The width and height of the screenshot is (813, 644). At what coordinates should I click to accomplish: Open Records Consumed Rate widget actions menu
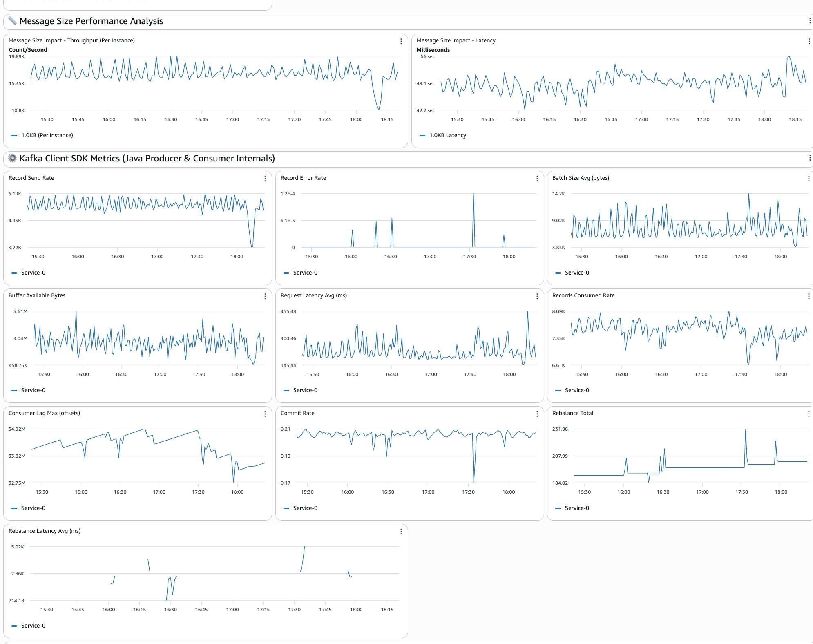tap(809, 296)
